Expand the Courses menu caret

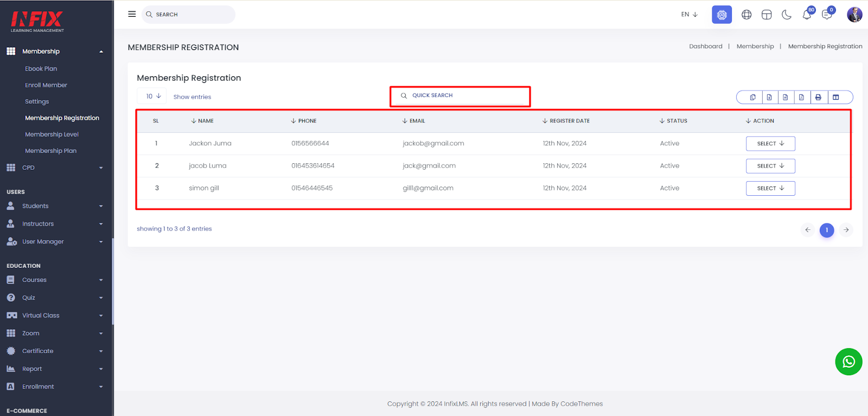pos(101,280)
